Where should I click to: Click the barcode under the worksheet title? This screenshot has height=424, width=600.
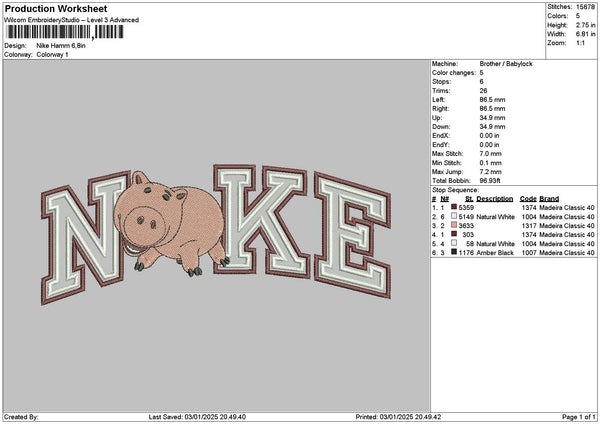coord(65,32)
